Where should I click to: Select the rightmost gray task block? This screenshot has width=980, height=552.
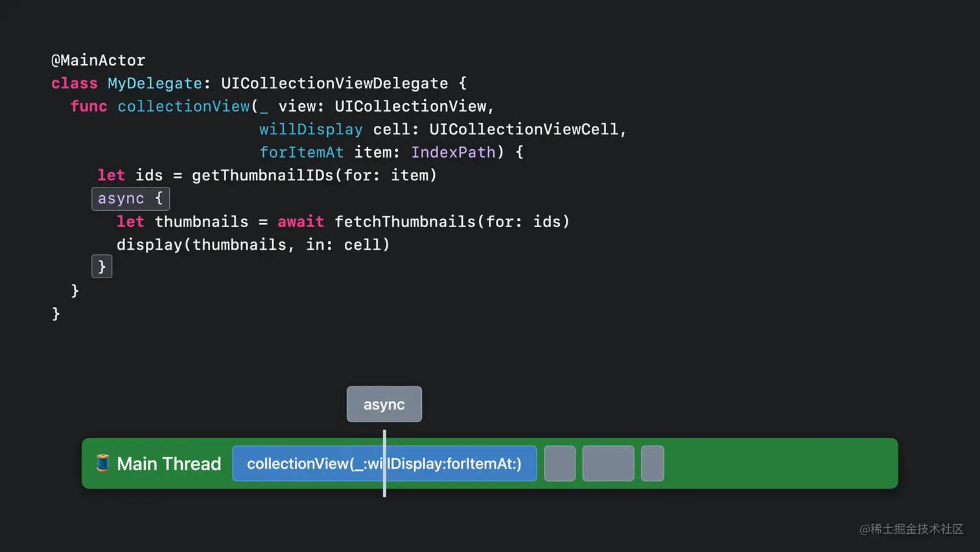pyautogui.click(x=652, y=463)
